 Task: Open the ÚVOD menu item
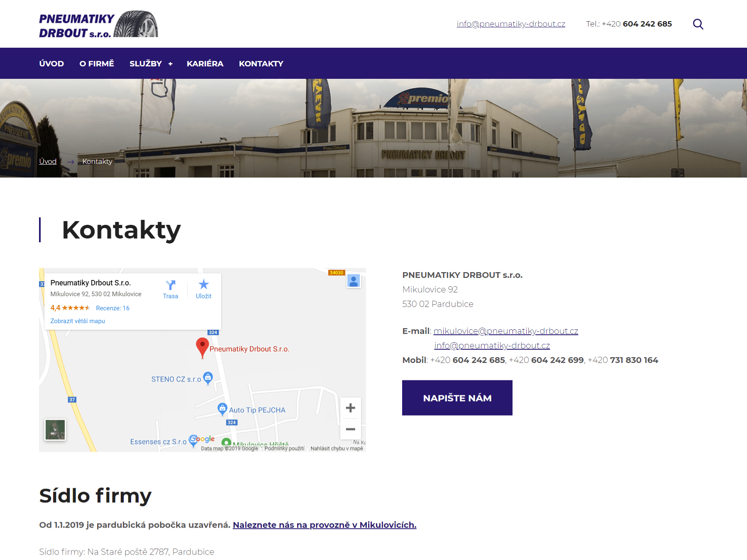click(x=51, y=63)
